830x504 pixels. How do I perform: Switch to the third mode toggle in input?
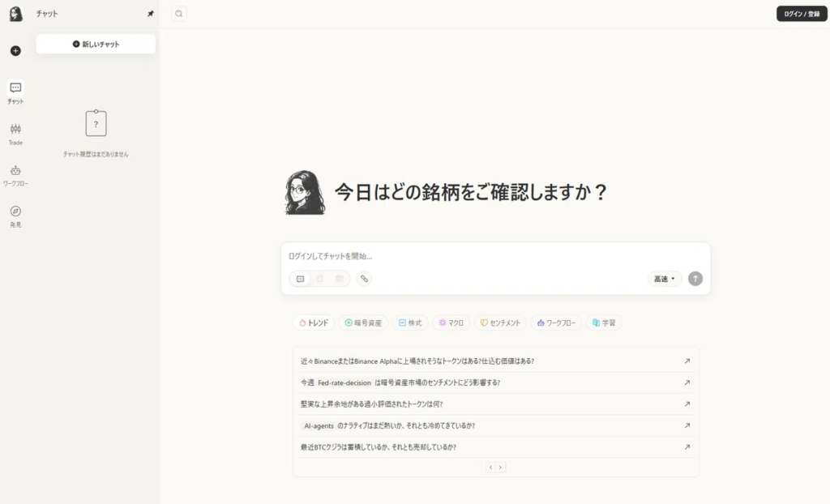pos(339,279)
